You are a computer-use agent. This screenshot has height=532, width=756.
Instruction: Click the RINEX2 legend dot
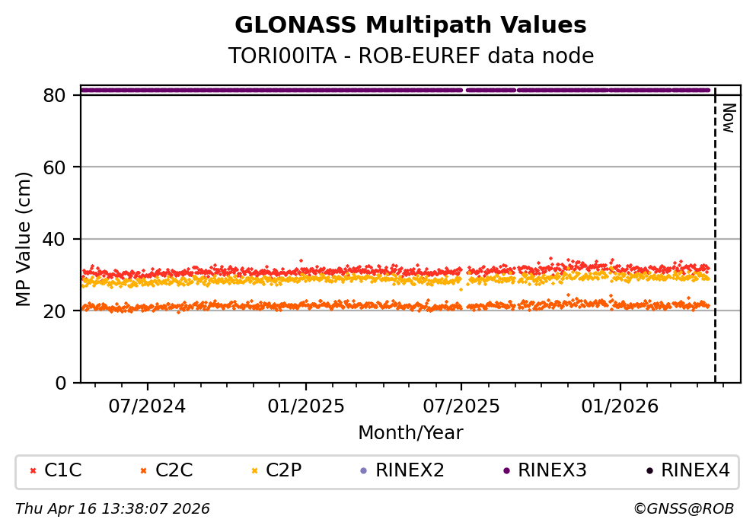point(364,471)
